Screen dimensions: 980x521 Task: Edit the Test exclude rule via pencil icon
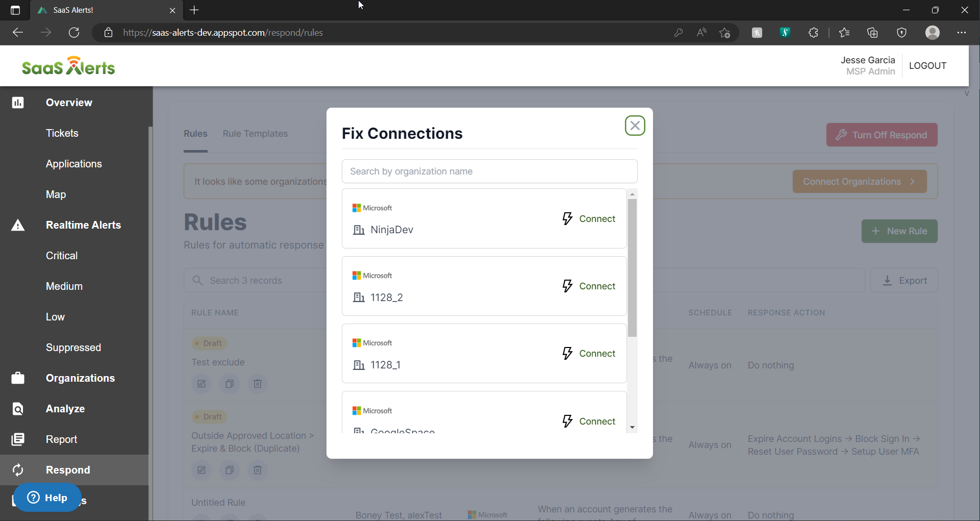(x=201, y=384)
